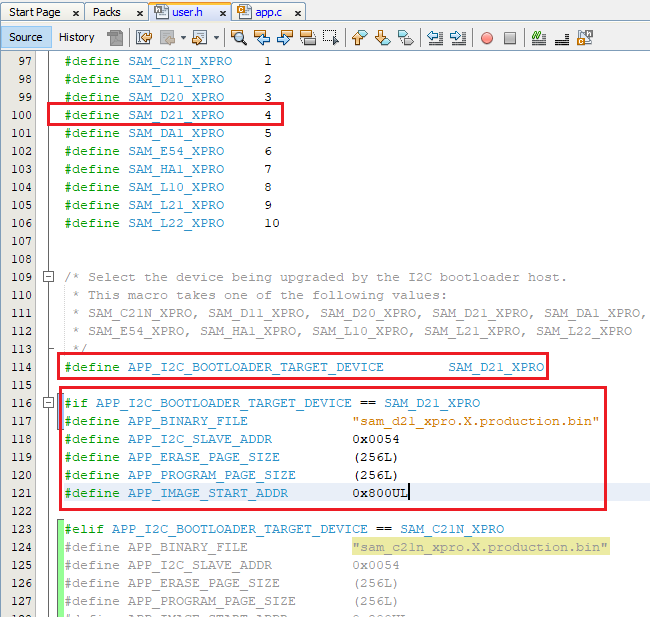
Task: Click the grayed Back navigation icon
Action: pyautogui.click(x=168, y=38)
